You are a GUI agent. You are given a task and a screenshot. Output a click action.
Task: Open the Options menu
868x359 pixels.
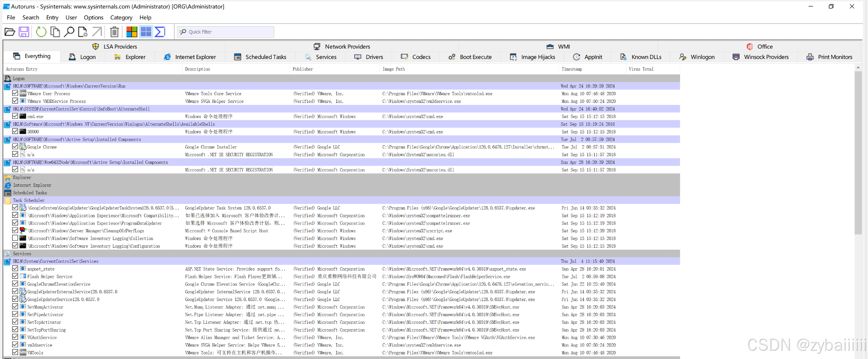pos(94,17)
